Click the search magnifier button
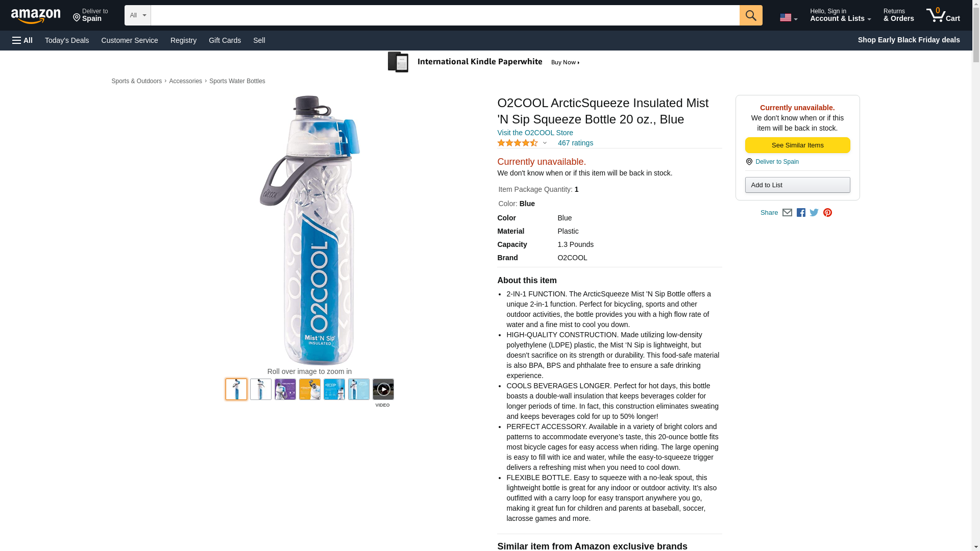This screenshot has width=980, height=551. (751, 15)
